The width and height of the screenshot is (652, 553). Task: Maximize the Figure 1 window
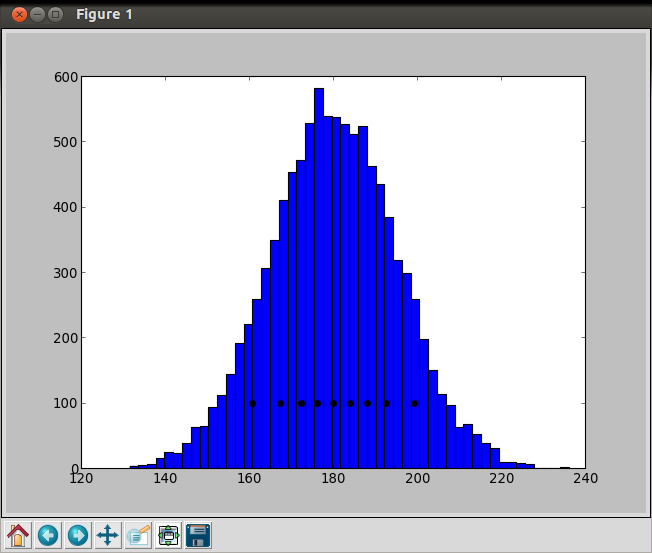[55, 15]
